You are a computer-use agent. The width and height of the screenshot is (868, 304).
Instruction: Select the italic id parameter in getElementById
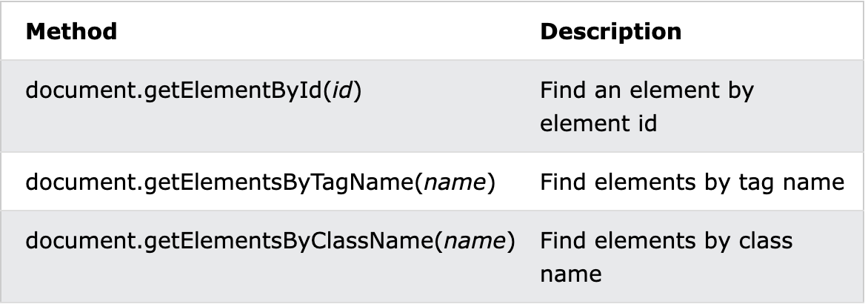(x=343, y=91)
